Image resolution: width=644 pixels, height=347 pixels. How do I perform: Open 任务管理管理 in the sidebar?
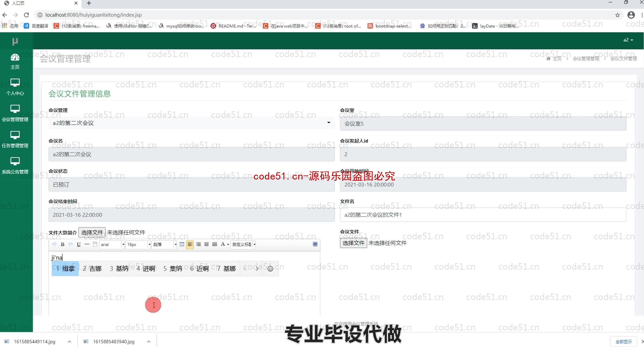click(x=15, y=140)
